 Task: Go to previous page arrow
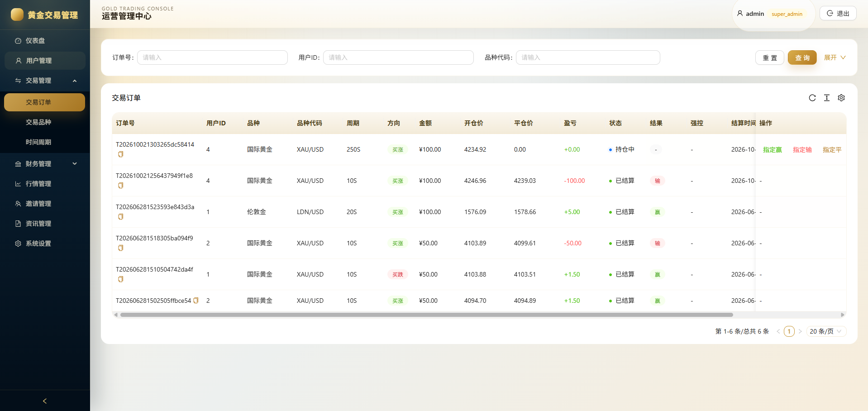click(778, 331)
